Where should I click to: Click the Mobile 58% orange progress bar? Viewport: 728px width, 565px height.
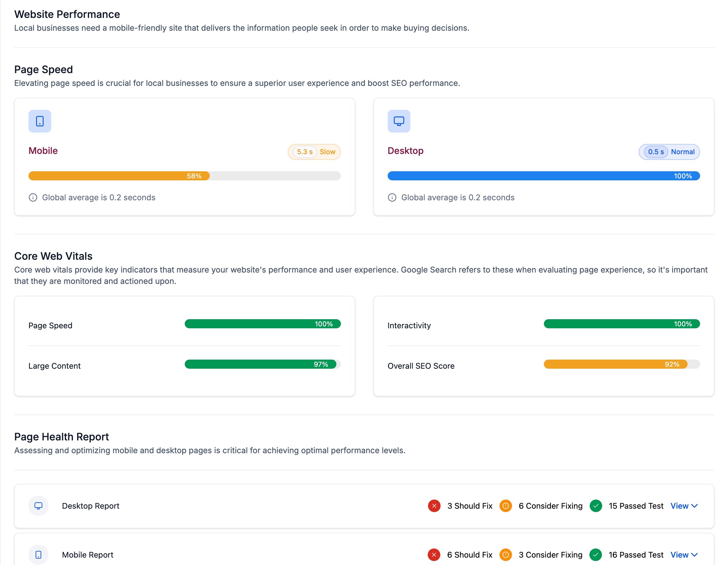(x=119, y=176)
